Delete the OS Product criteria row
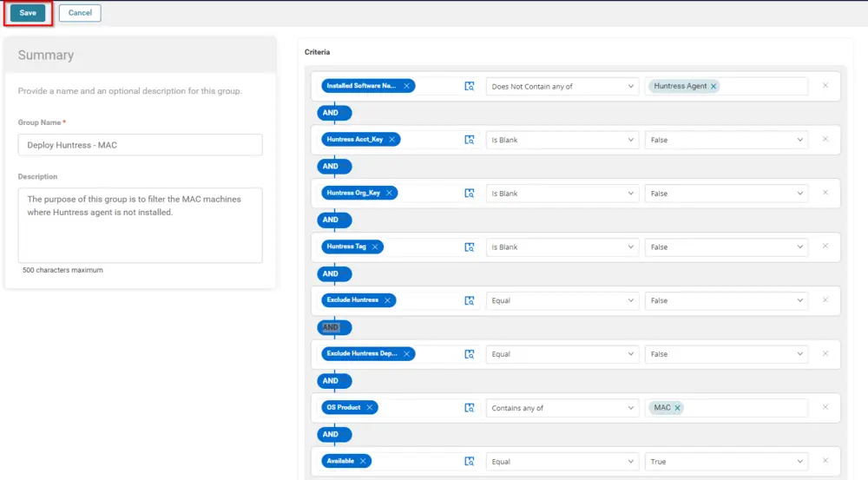 tap(825, 407)
